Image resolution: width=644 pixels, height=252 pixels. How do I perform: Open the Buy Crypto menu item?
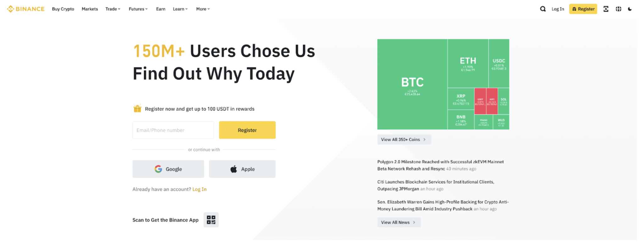coord(63,9)
